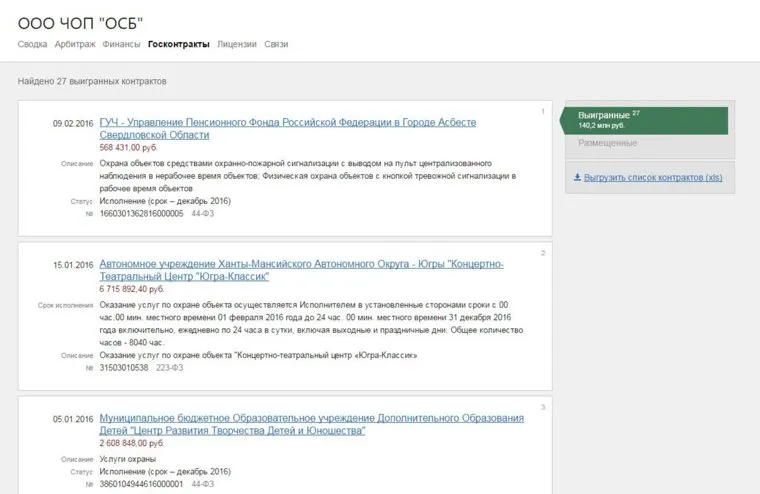
Task: Click Выгрузить список контрактов (xls) link
Action: click(x=646, y=177)
